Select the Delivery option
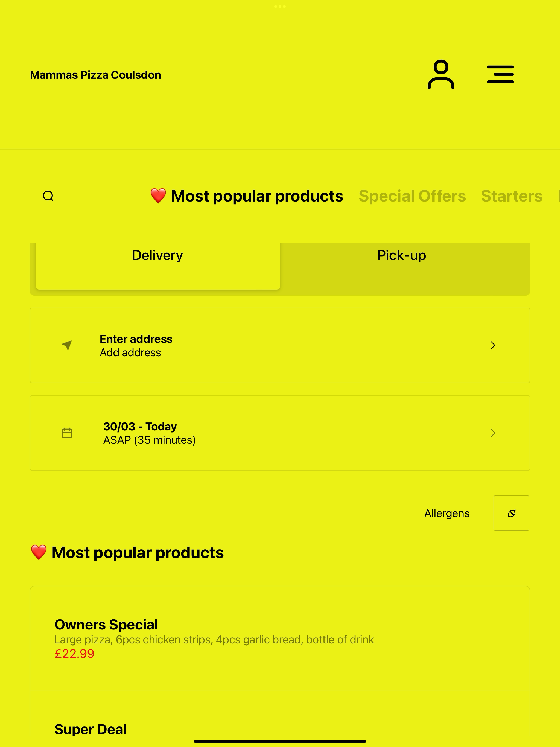The image size is (560, 747). [158, 266]
